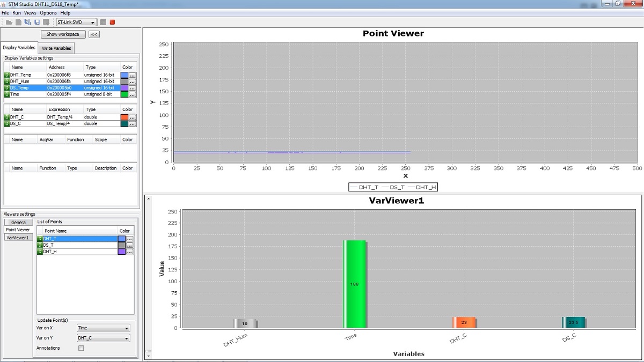The image size is (644, 362).
Task: Click the ellipsis button for DS_C color
Action: [133, 124]
